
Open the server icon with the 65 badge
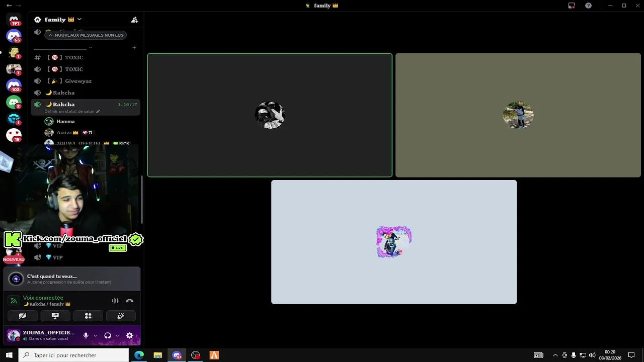[14, 36]
